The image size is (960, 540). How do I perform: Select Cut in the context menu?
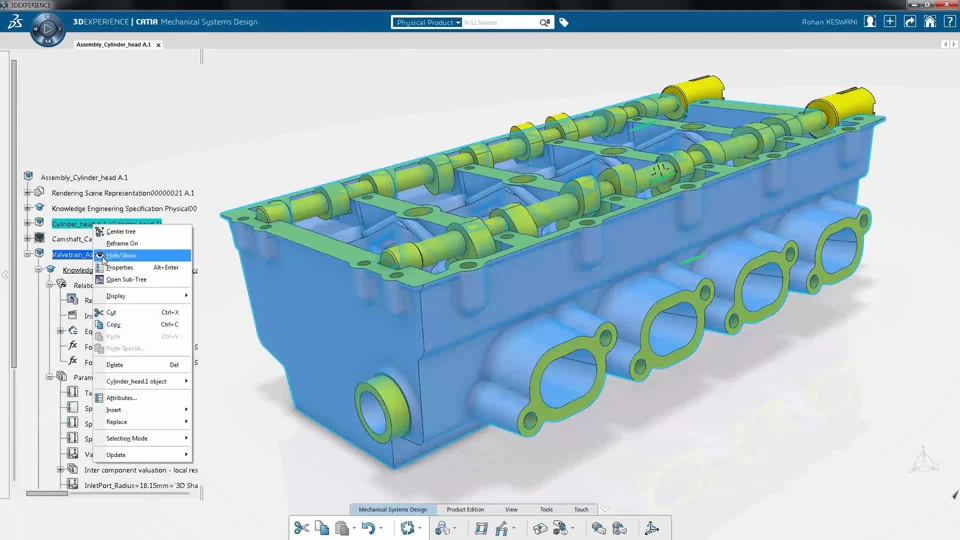[143, 312]
